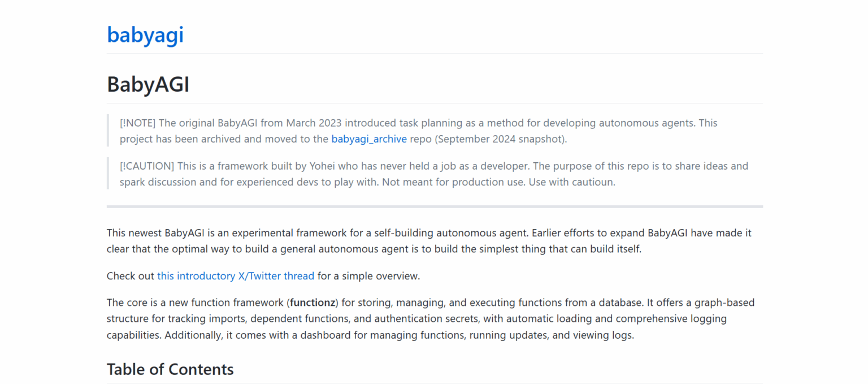Click the [!CAUTION] label in the second blockquote
The image size is (868, 384).
(146, 166)
